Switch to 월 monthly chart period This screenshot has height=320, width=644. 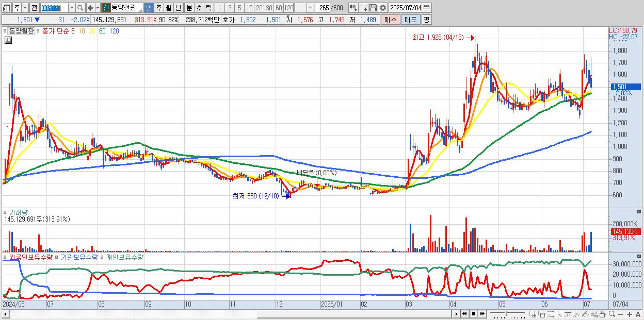click(168, 8)
